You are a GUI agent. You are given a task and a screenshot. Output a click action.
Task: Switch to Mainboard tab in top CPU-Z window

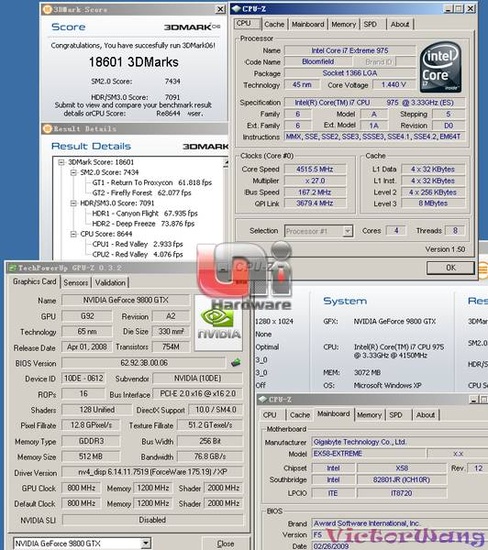point(308,24)
